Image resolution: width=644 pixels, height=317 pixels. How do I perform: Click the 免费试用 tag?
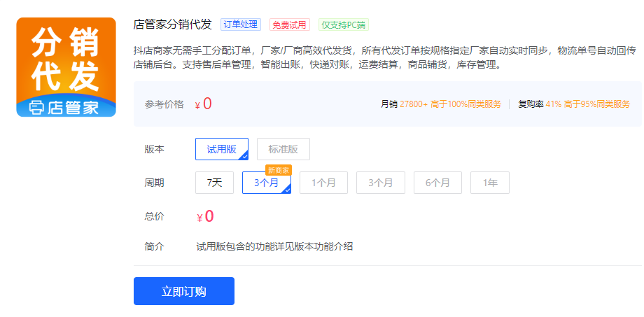click(x=289, y=25)
